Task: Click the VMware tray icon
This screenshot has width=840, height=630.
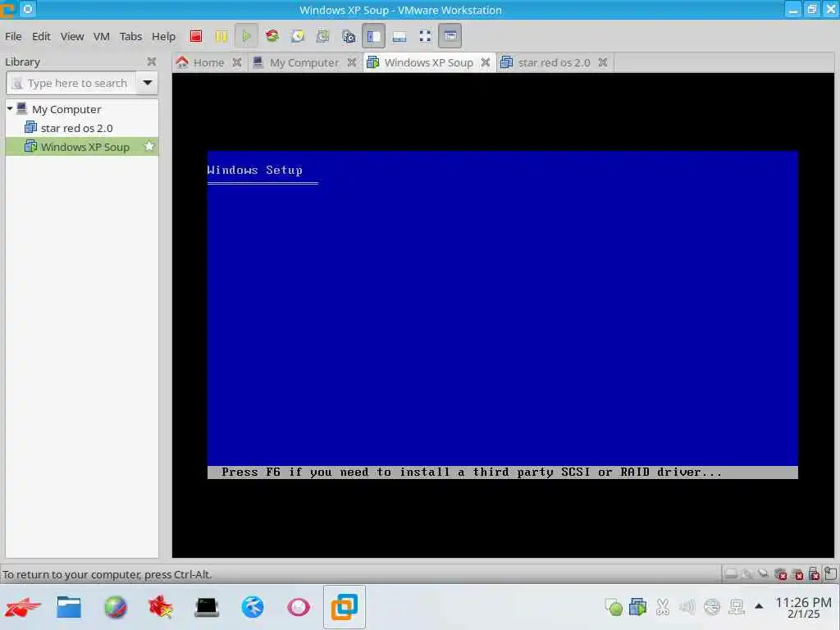Action: [637, 607]
